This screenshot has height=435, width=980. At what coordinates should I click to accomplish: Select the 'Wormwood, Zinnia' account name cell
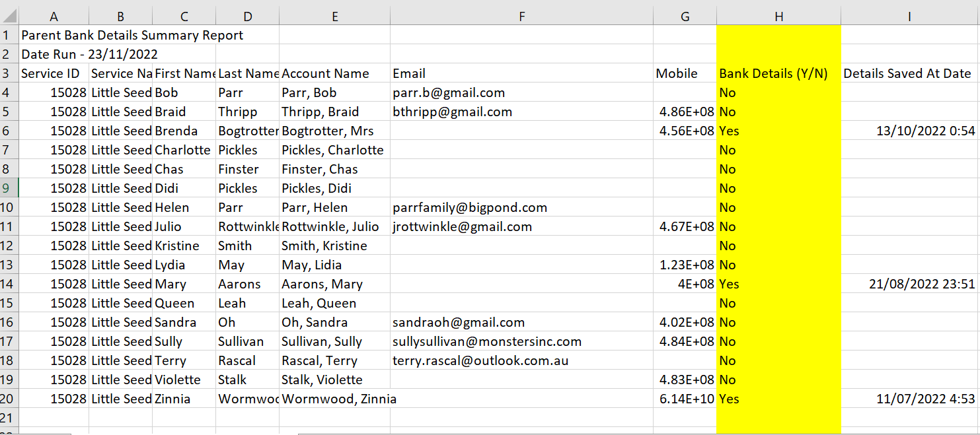point(339,399)
